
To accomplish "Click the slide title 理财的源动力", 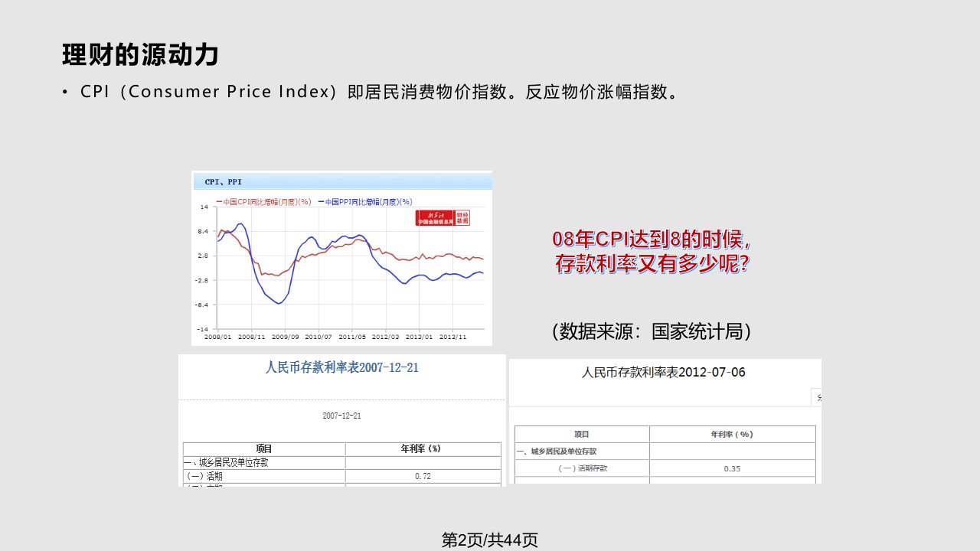I will (x=140, y=55).
